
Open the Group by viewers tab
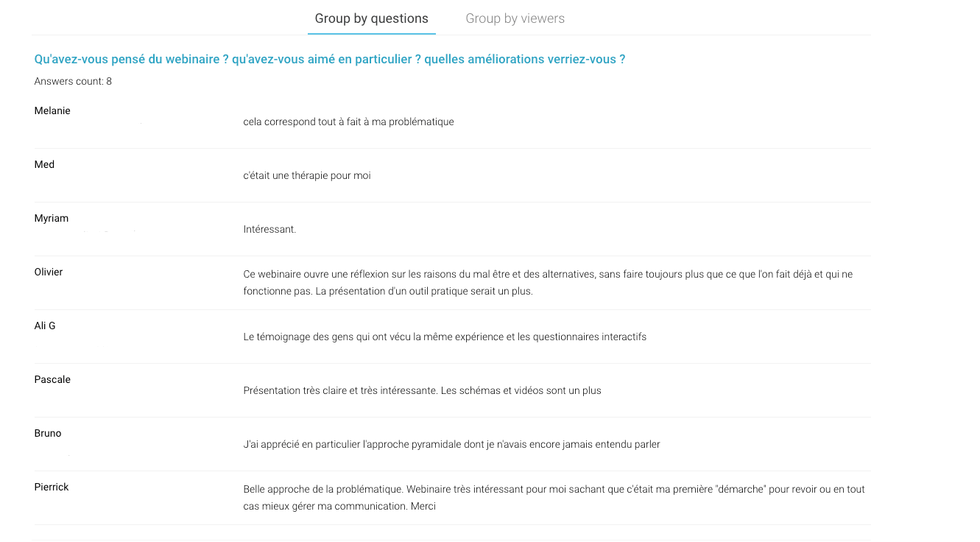tap(515, 18)
